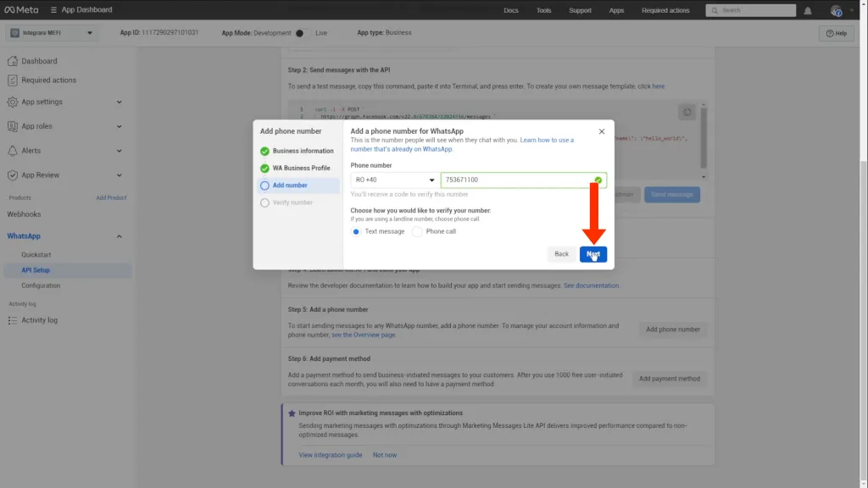Click the Help button
The height and width of the screenshot is (488, 868).
pos(837,33)
